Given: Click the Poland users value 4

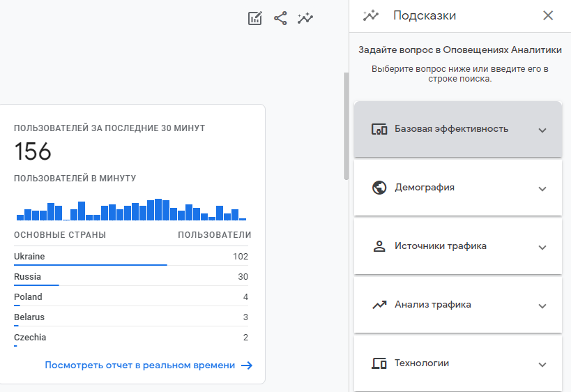Looking at the screenshot, I should (246, 297).
